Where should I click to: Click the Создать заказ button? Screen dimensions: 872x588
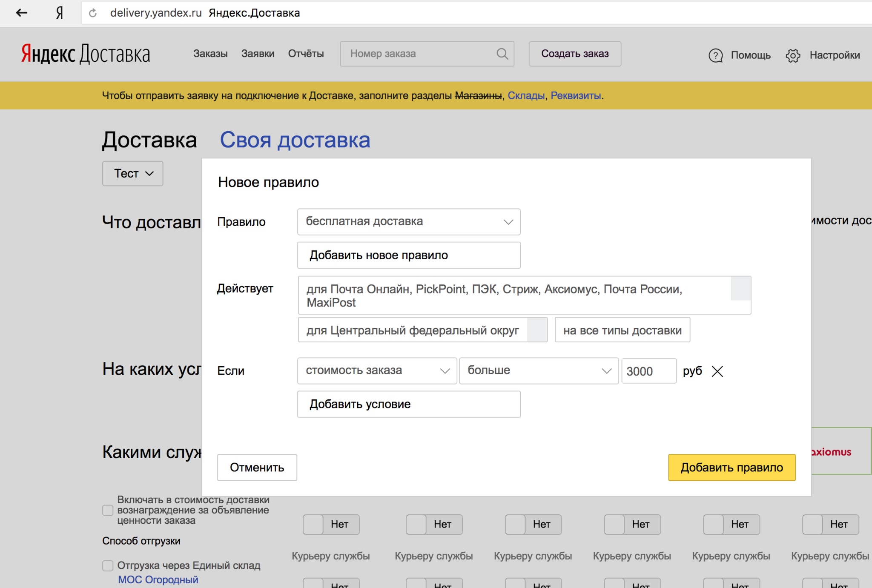[575, 54]
